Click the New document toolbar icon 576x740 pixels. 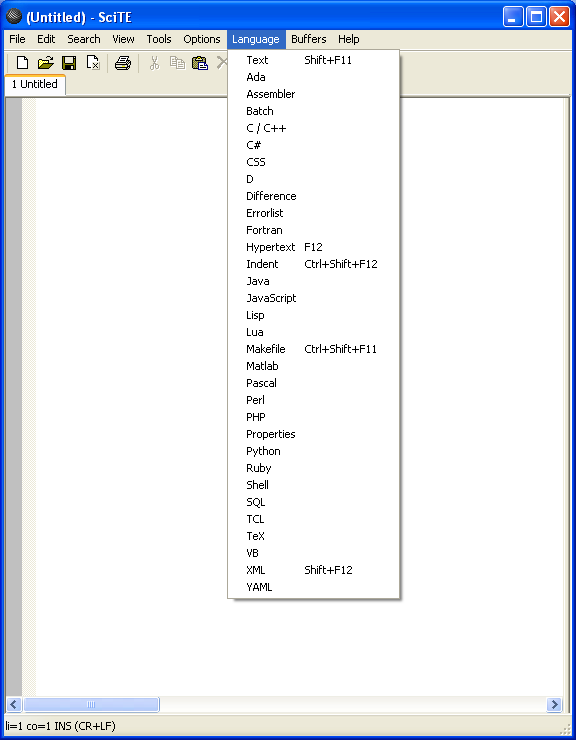click(22, 63)
